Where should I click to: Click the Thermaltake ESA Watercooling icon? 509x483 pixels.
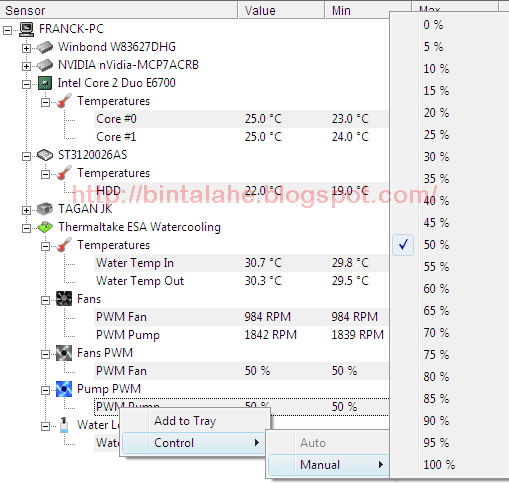(x=45, y=227)
